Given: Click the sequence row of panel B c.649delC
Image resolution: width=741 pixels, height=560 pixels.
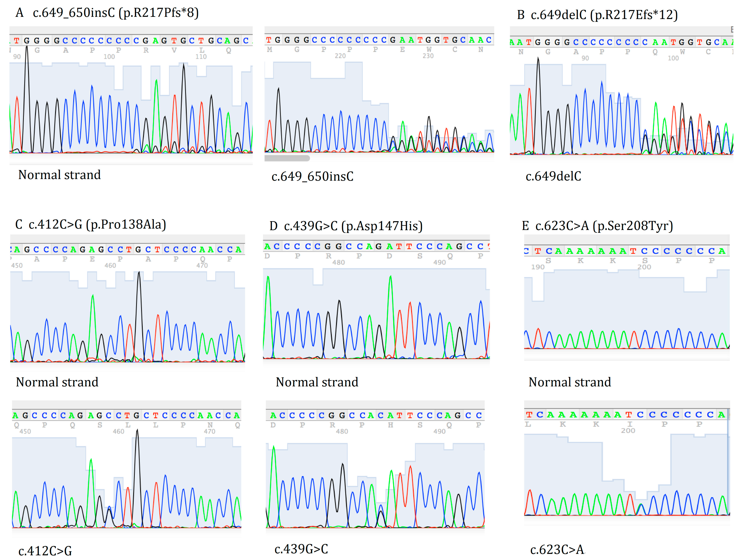Looking at the screenshot, I should pos(621,42).
